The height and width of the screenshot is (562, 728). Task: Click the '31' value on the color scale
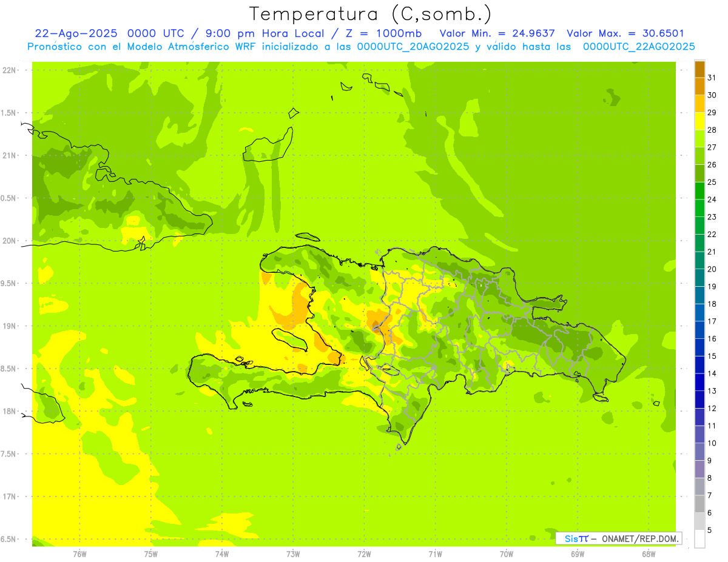point(712,78)
